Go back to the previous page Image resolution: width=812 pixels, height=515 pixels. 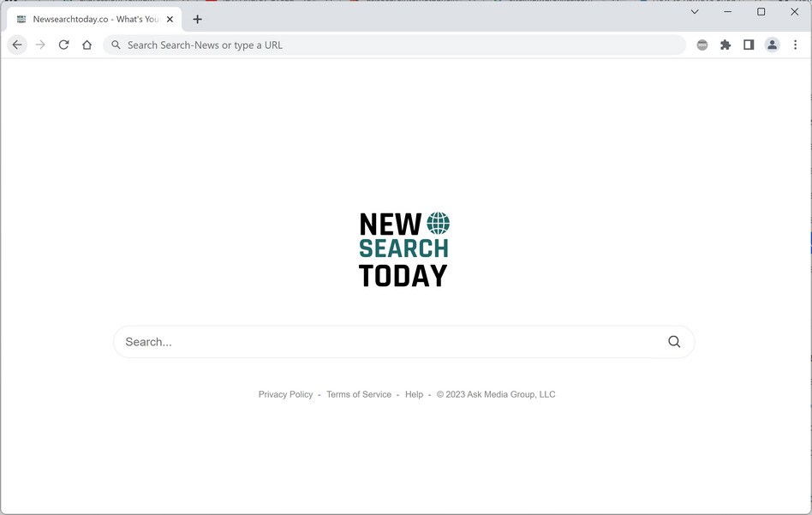click(17, 45)
